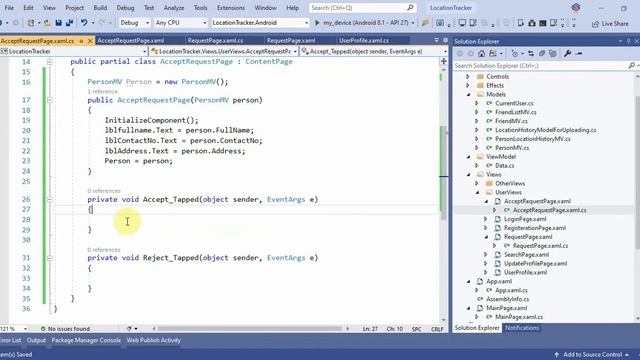Click the pin icon on AcceptRequestPage.xaml.cs tab
The height and width of the screenshot is (360, 640).
point(81,41)
